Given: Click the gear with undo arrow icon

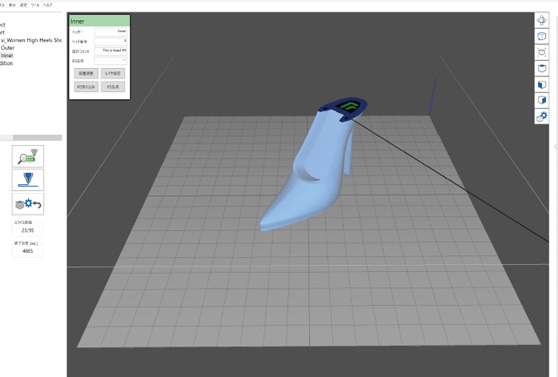Looking at the screenshot, I should [28, 204].
